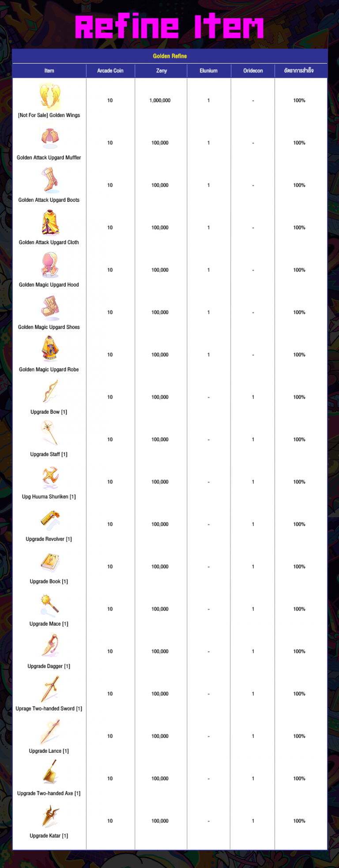Click the Golden Attack Upgard Muffler icon

click(50, 137)
